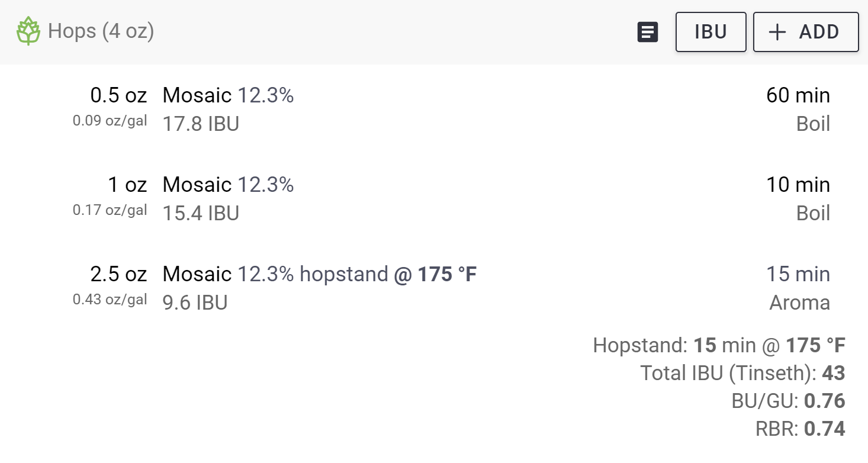
Task: Click Hopstand 15 min @ 175 °F summary
Action: click(x=719, y=345)
